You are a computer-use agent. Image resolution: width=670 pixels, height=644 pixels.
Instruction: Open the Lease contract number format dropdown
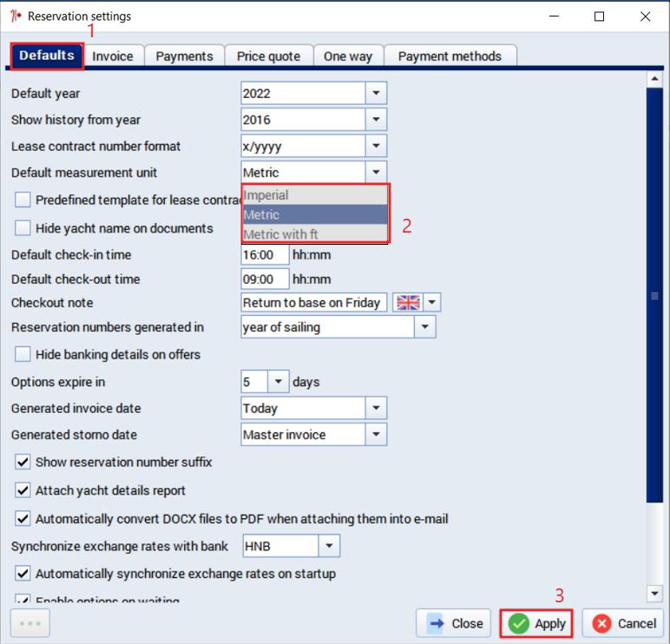tap(376, 146)
